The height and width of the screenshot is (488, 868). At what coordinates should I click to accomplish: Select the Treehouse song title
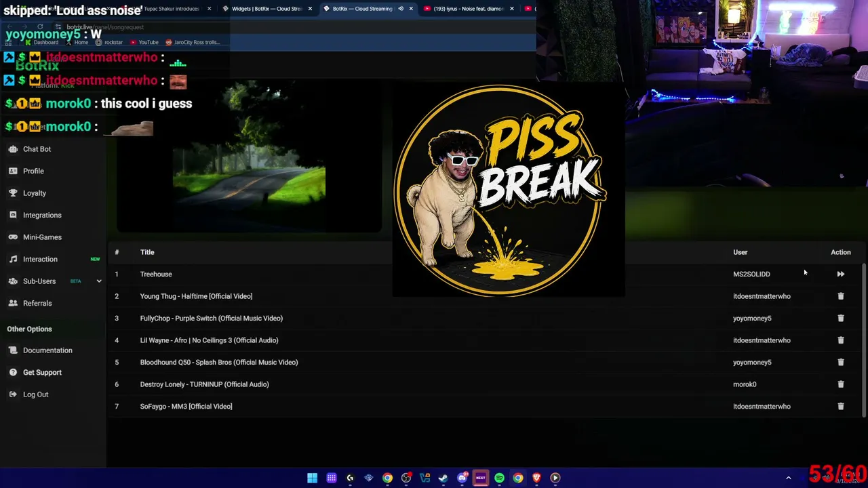pos(156,274)
